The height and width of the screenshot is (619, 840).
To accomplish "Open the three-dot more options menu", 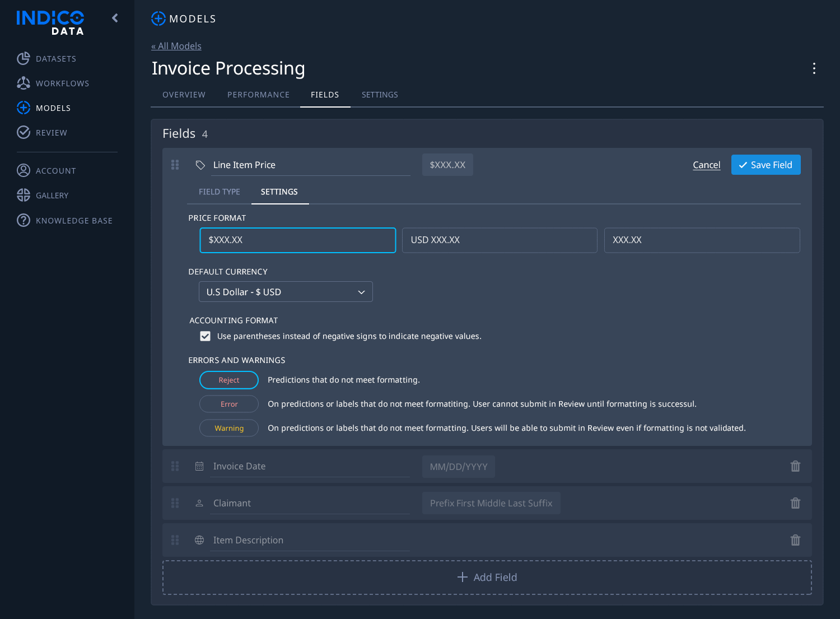I will click(x=814, y=68).
